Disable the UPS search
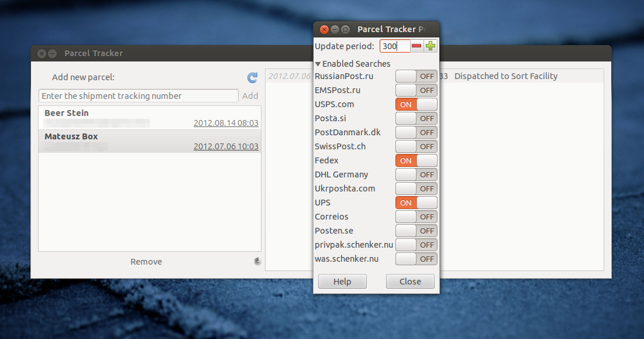The image size is (644, 339). pos(416,203)
